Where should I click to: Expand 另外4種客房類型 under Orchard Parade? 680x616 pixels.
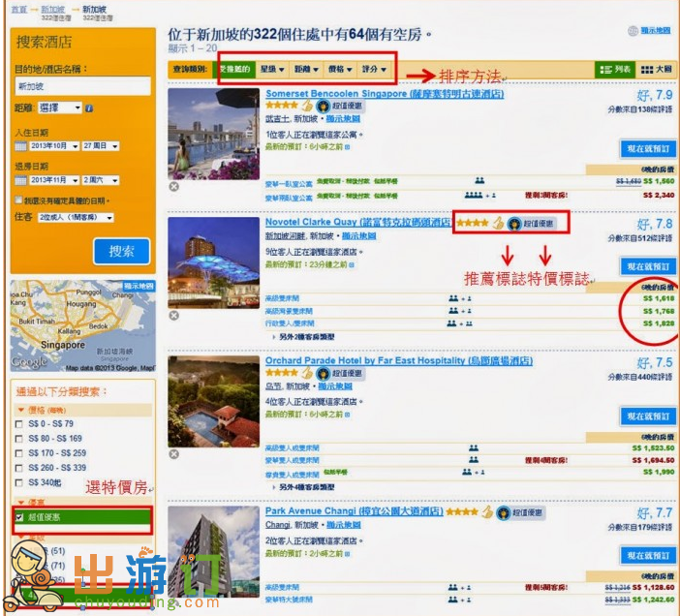(x=303, y=487)
